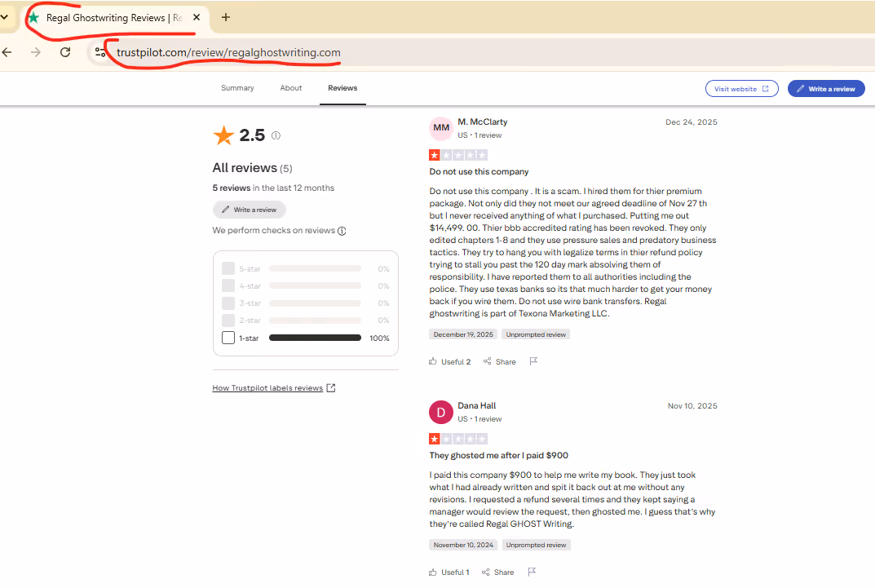Click the grey Write a review button under All reviews
The image size is (875, 588).
coord(249,210)
